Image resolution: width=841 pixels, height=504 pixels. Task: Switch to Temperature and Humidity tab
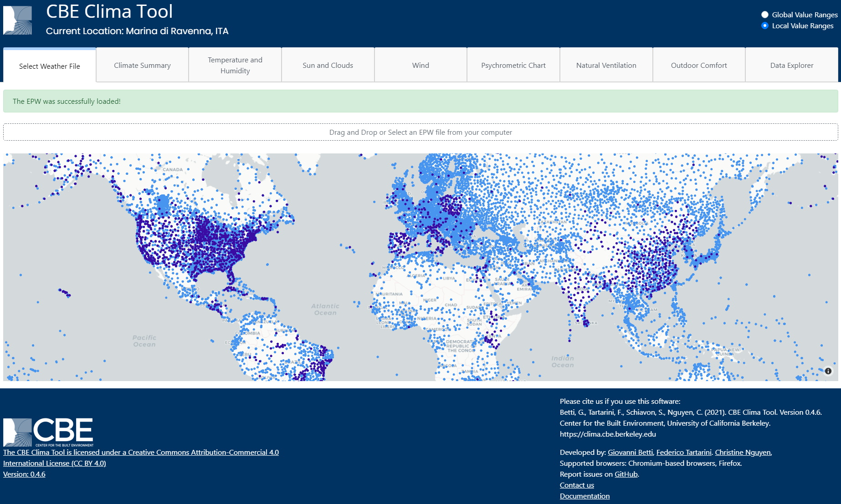click(235, 65)
